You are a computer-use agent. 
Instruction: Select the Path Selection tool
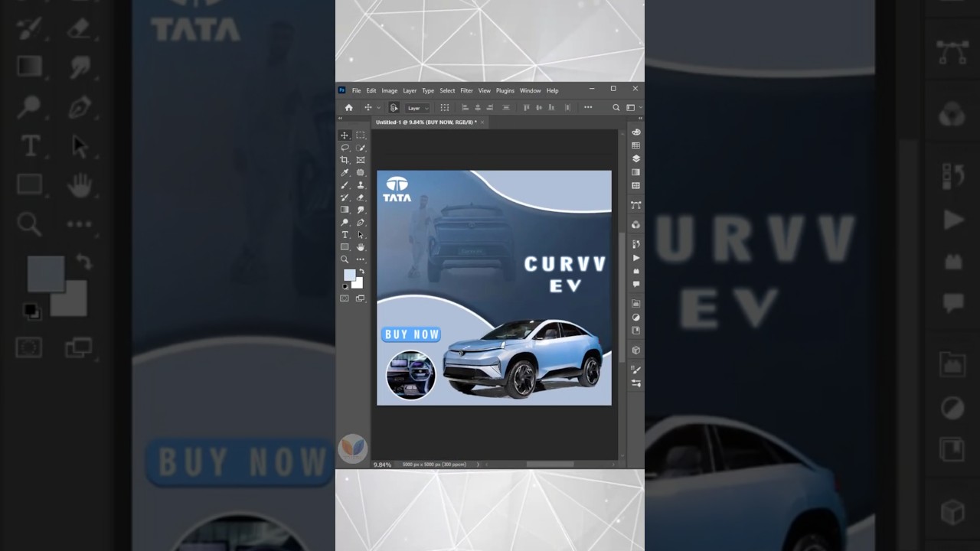pyautogui.click(x=361, y=235)
